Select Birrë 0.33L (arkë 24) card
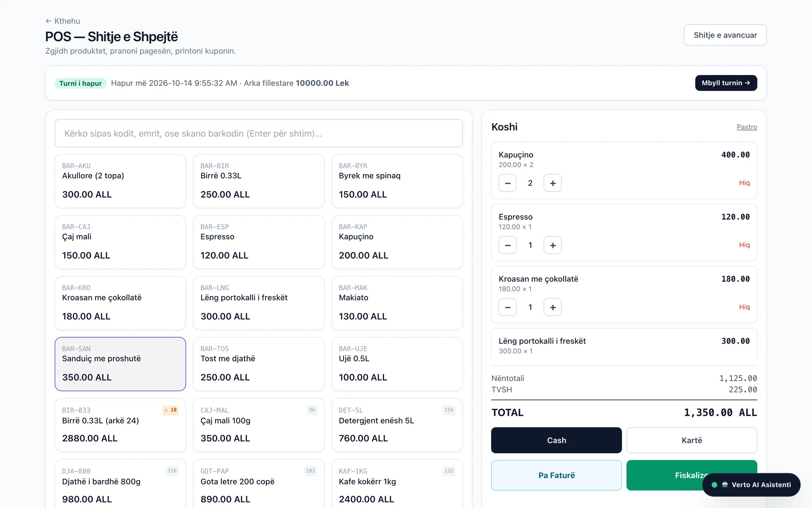The height and width of the screenshot is (508, 812). tap(120, 425)
